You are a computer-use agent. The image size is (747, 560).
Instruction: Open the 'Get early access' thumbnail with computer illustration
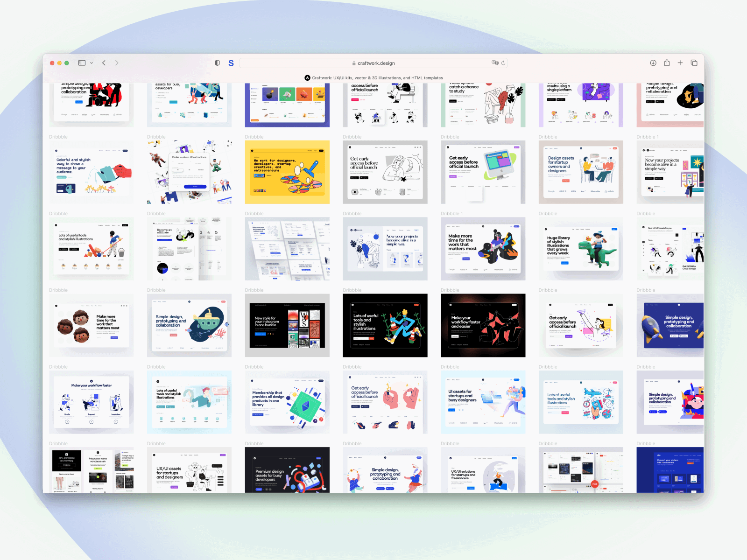click(483, 172)
